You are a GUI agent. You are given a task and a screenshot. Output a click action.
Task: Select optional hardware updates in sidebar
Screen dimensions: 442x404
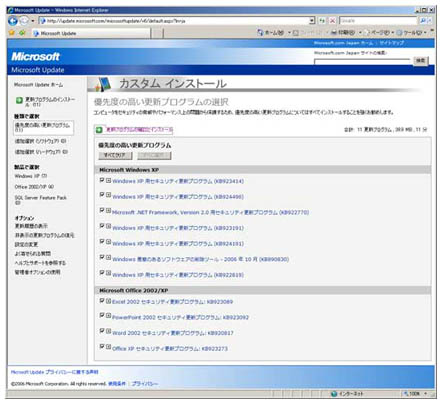[41, 152]
